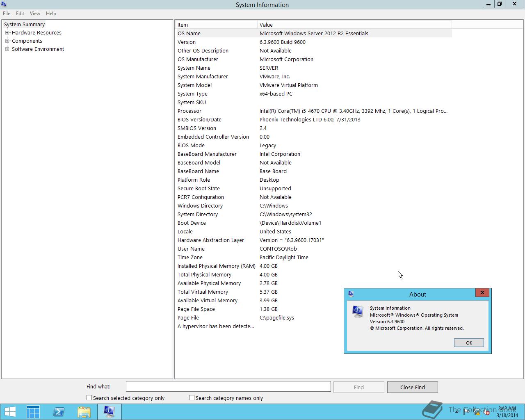Viewport: 525px width, 420px height.
Task: Select the BIOS Mode row
Action: pos(314,145)
